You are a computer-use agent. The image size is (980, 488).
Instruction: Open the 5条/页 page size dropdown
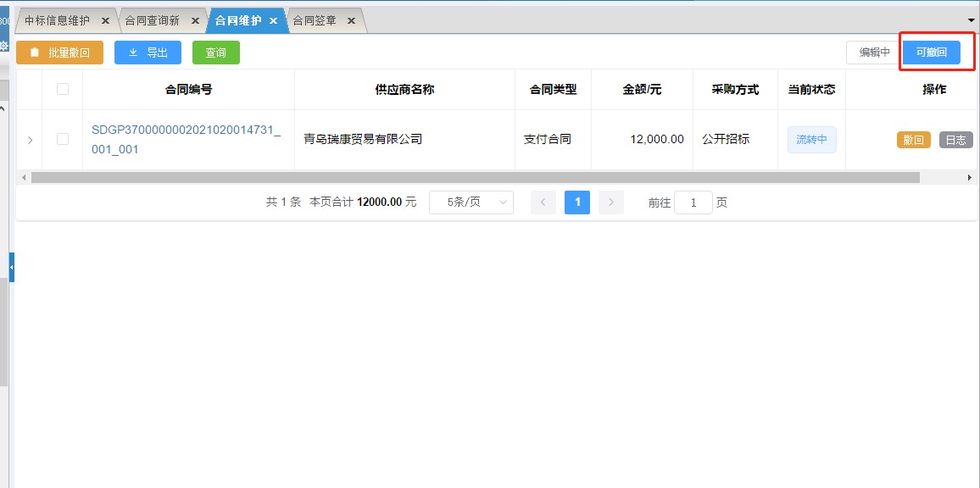click(471, 202)
